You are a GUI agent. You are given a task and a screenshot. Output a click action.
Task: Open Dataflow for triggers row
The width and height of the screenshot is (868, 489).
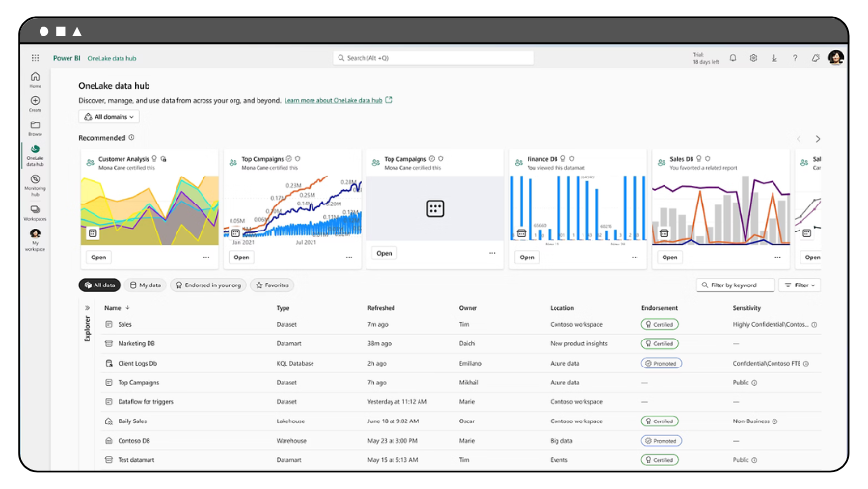click(461, 402)
